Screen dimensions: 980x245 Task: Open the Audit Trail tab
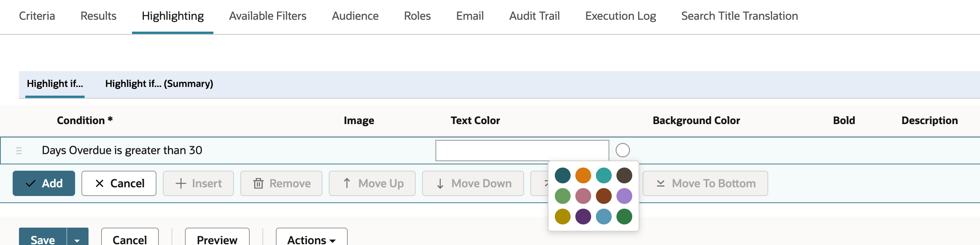click(534, 16)
